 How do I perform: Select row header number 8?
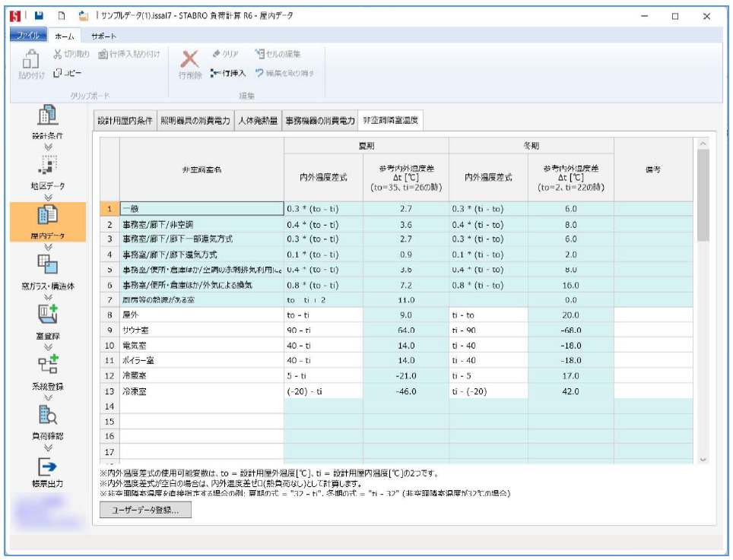click(109, 315)
